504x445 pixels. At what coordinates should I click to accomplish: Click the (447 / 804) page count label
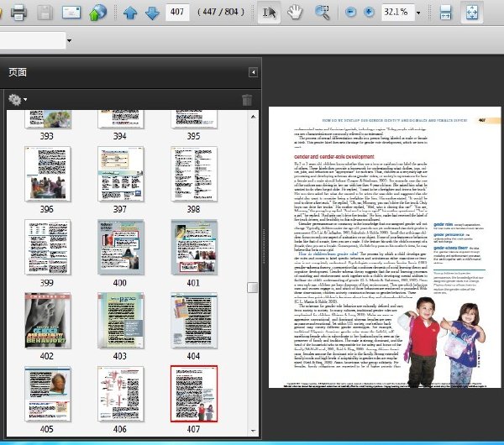221,13
